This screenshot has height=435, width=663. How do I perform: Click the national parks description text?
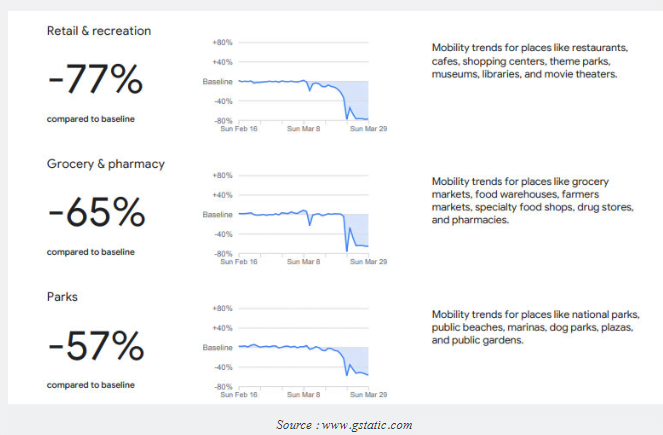pyautogui.click(x=529, y=327)
